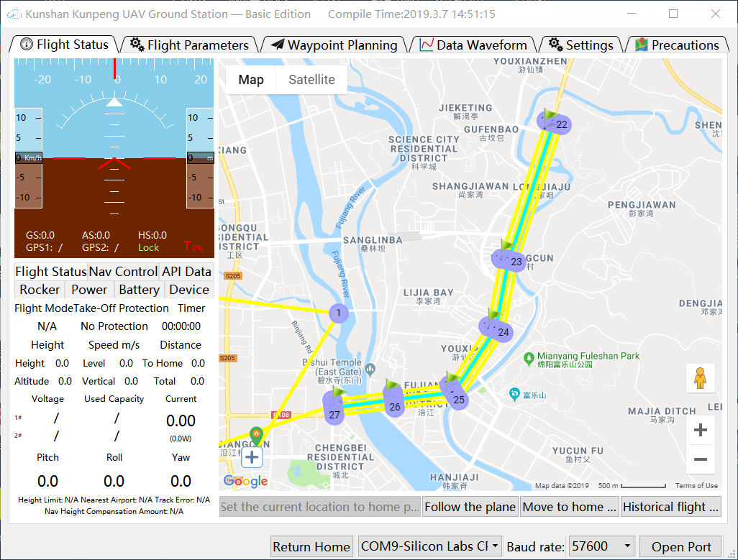Image resolution: width=738 pixels, height=560 pixels.
Task: Open the Flight Parameters tab
Action: (x=189, y=45)
